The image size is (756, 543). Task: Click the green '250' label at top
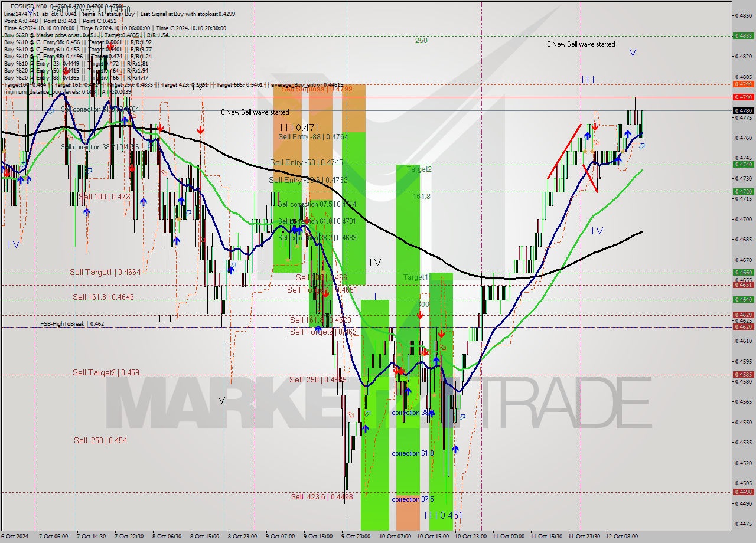coord(421,41)
